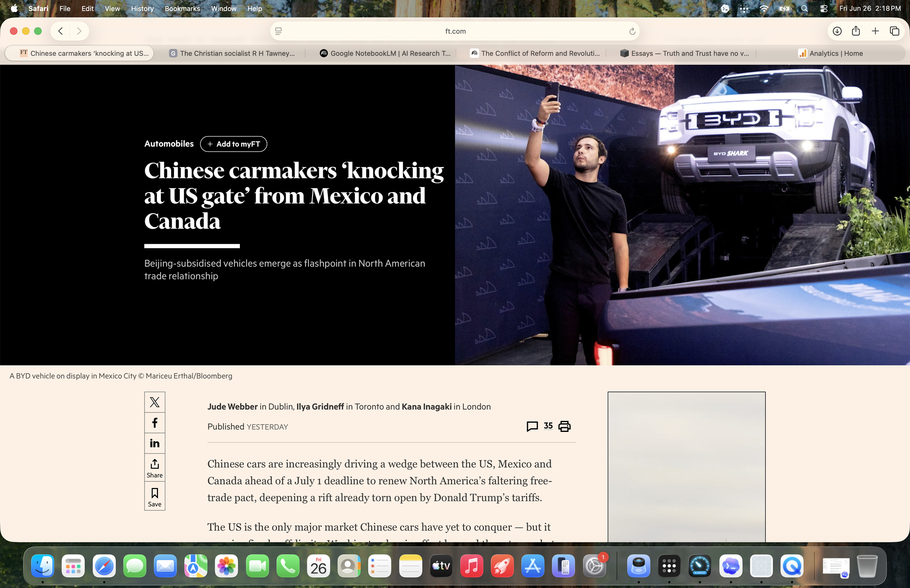Open the Automobiles topic link
This screenshot has width=910, height=588.
click(x=169, y=144)
